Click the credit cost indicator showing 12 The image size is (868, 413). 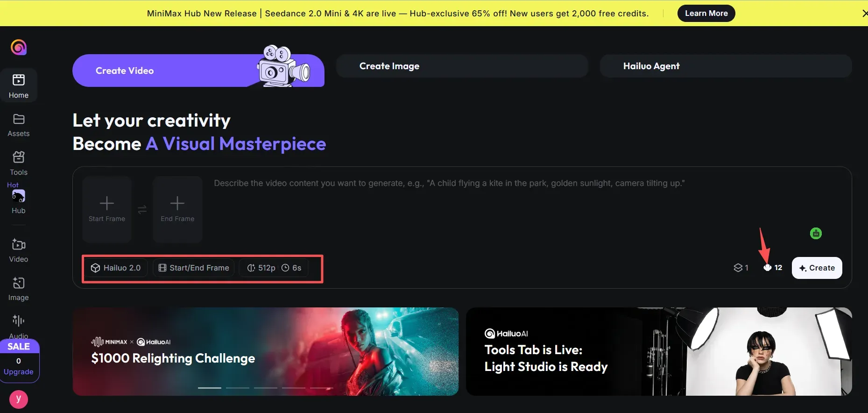(773, 268)
